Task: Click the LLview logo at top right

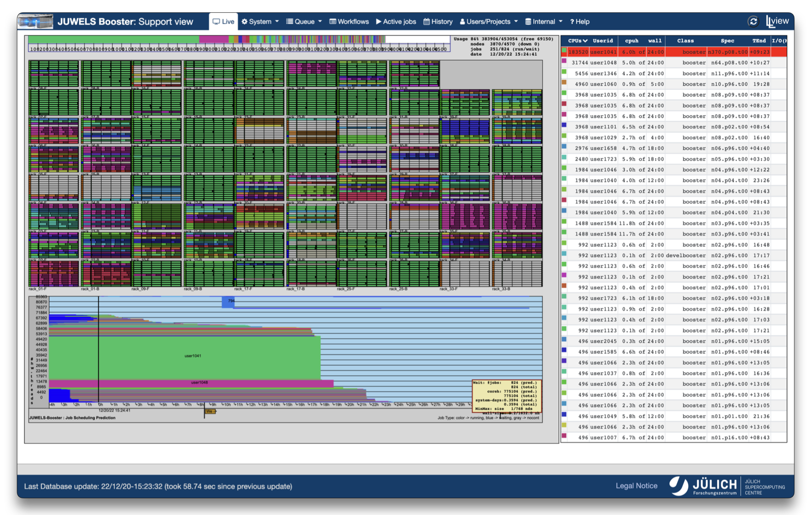Action: (x=778, y=21)
